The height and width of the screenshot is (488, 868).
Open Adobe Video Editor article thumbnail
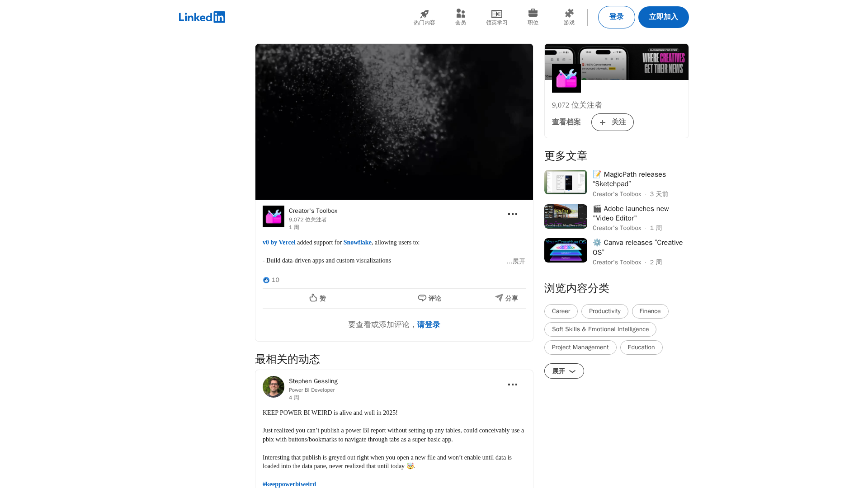click(566, 216)
